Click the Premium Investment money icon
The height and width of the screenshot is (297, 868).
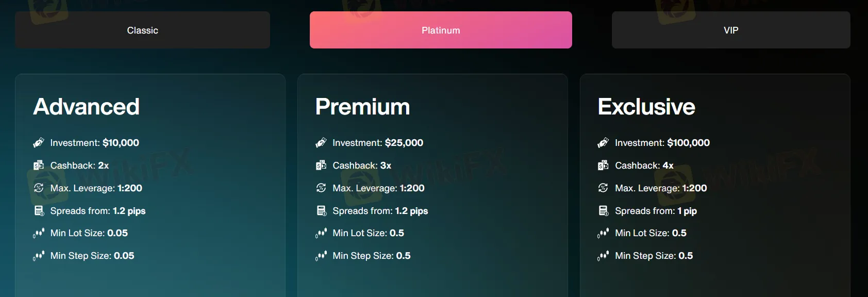(321, 143)
